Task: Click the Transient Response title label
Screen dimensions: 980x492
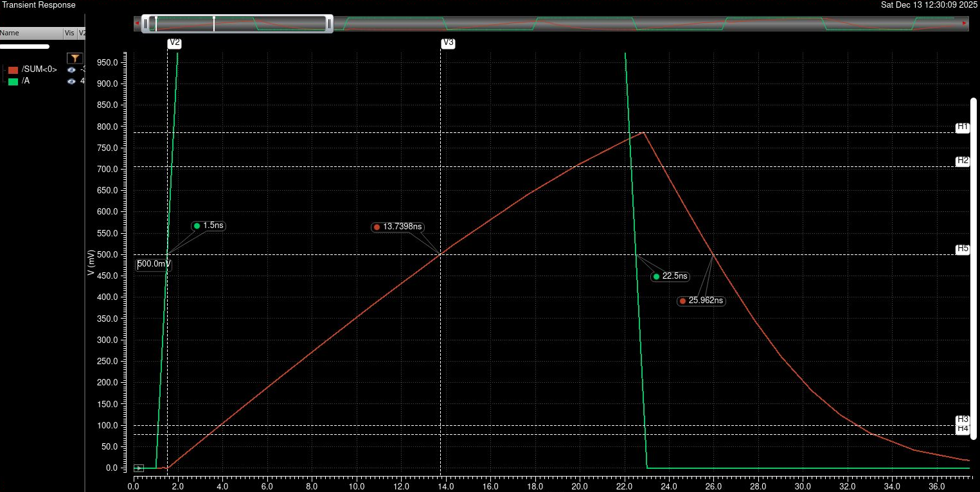Action: [x=37, y=4]
